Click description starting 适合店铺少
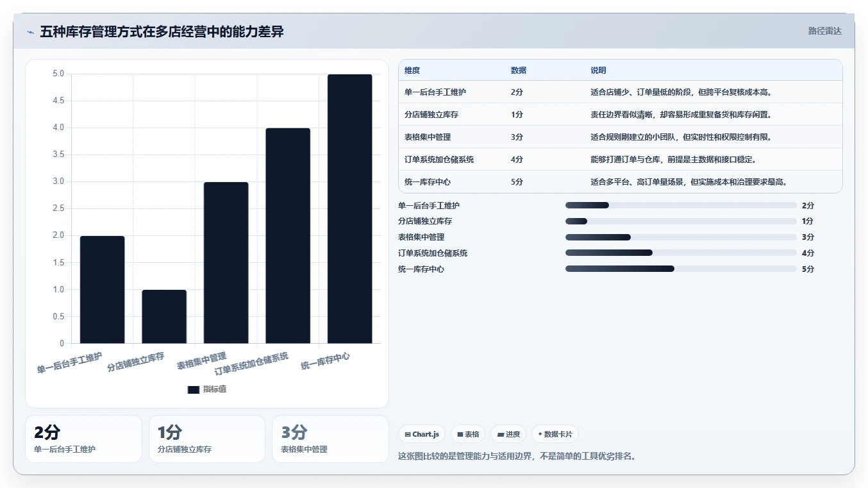This screenshot has height=488, width=868. 681,92
